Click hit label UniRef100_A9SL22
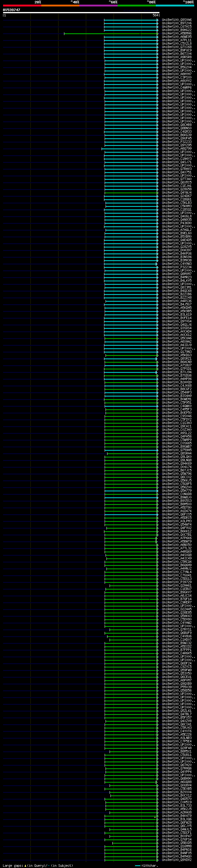197x868 pixels. [x=177, y=433]
